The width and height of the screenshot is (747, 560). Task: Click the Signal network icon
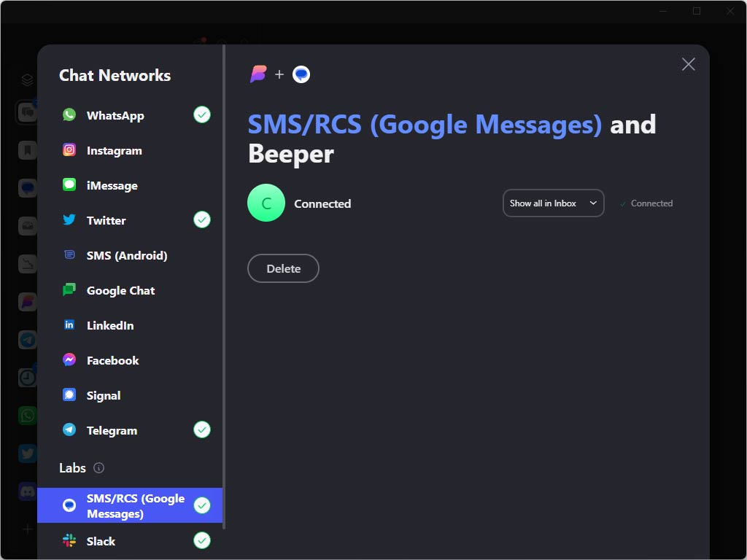tap(69, 395)
